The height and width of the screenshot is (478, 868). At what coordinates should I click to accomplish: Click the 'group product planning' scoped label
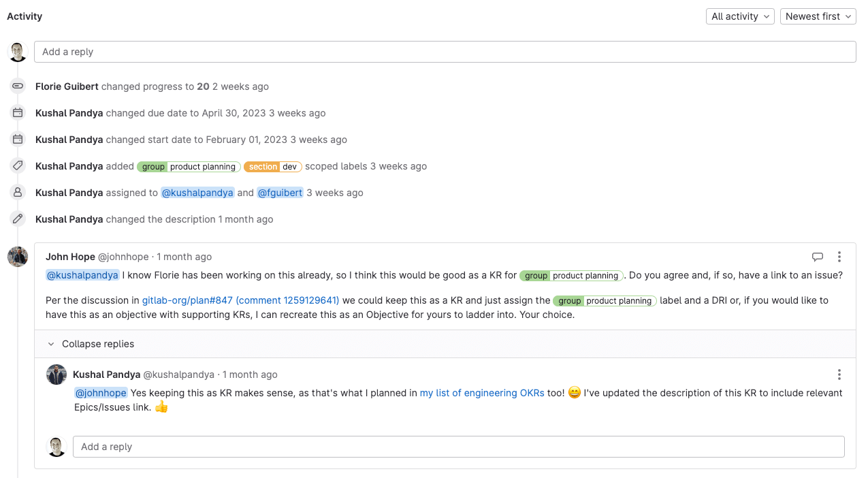coord(188,166)
